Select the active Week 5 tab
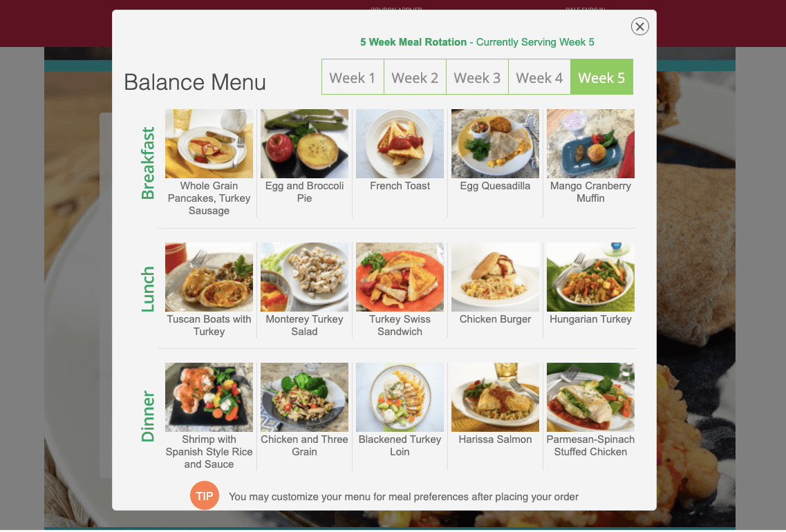 (601, 77)
